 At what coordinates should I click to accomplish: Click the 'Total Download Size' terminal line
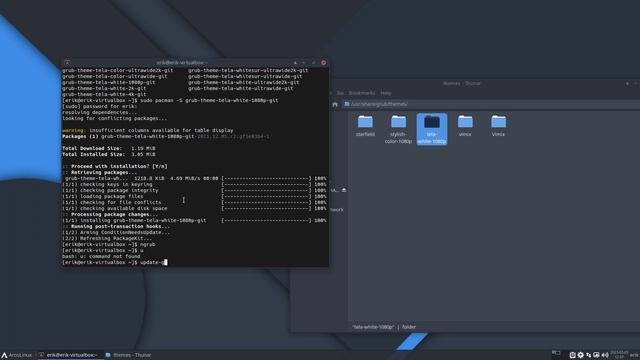[109, 149]
